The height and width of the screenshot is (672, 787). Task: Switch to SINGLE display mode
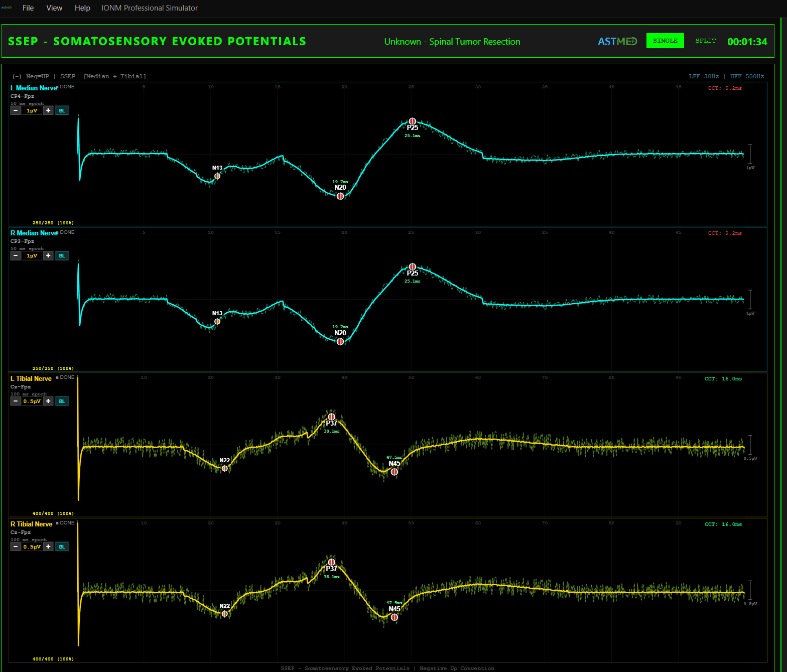(x=665, y=41)
